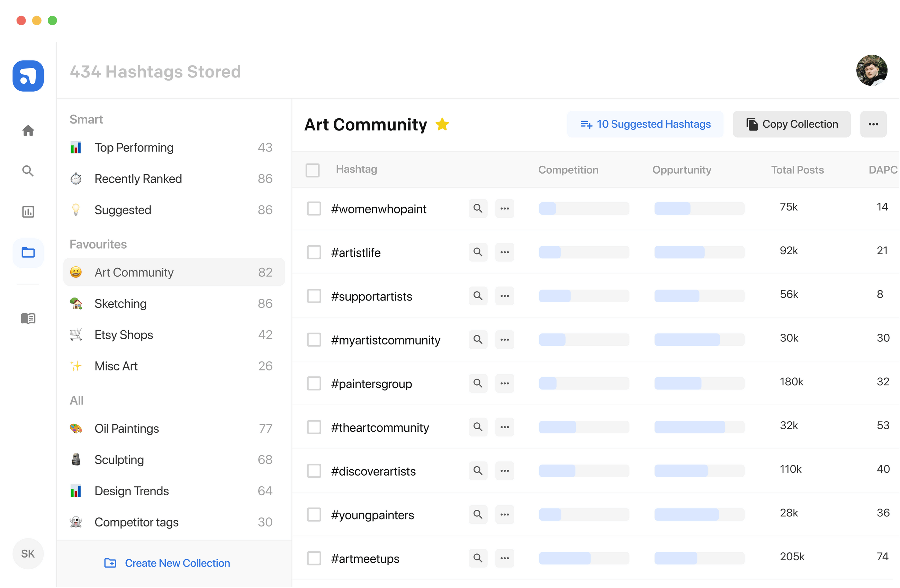Click the 10 Suggested Hashtags button
900x588 pixels.
pos(645,124)
